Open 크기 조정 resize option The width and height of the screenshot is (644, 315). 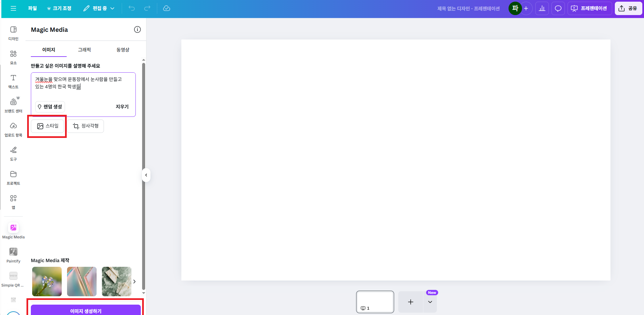pyautogui.click(x=59, y=8)
